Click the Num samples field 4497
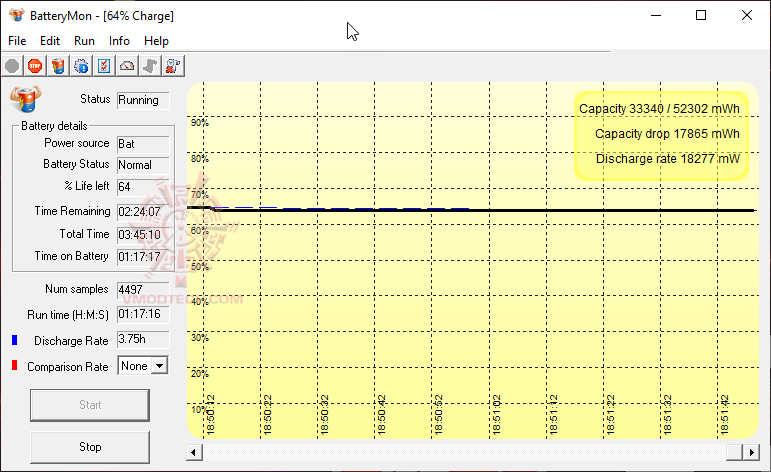 143,290
